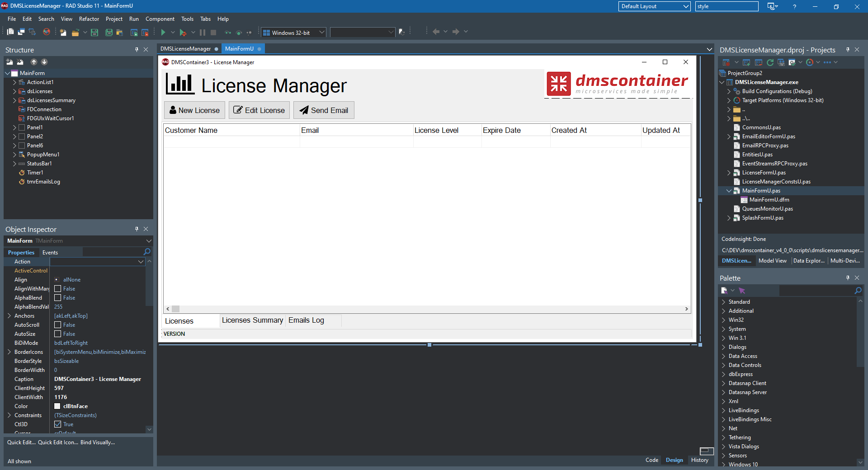The image size is (868, 470).
Task: Click the grid horizontal scrollbar thumb
Action: click(176, 309)
